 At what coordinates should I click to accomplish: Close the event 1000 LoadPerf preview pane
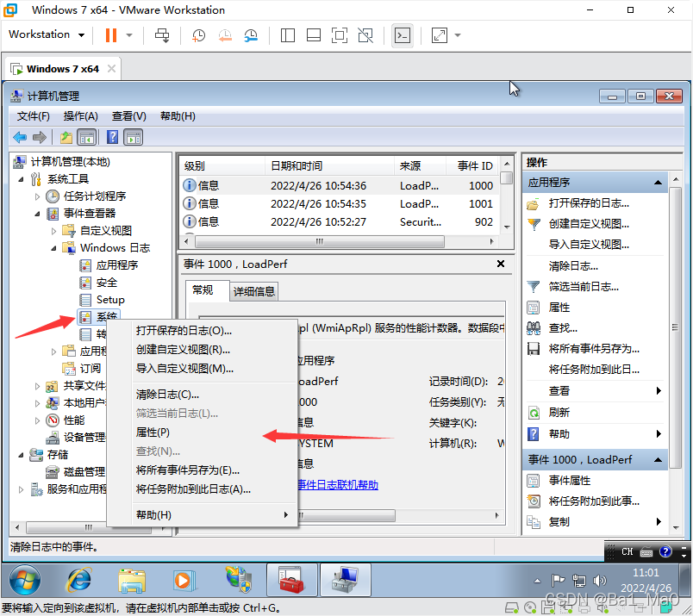coord(500,264)
